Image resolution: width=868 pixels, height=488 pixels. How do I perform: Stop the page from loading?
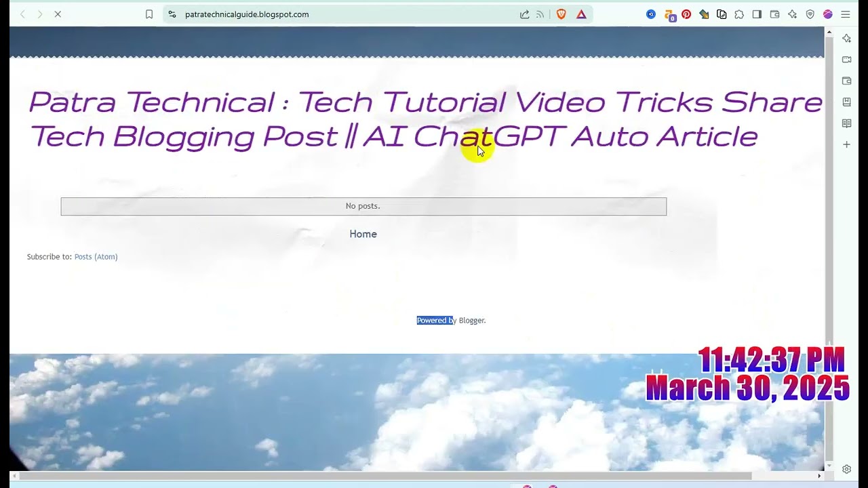pyautogui.click(x=58, y=14)
